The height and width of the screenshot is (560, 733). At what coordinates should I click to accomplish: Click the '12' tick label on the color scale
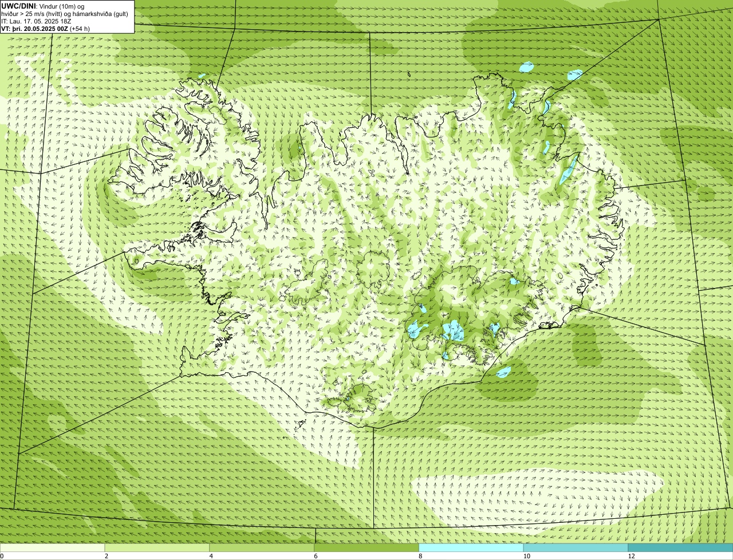(631, 556)
